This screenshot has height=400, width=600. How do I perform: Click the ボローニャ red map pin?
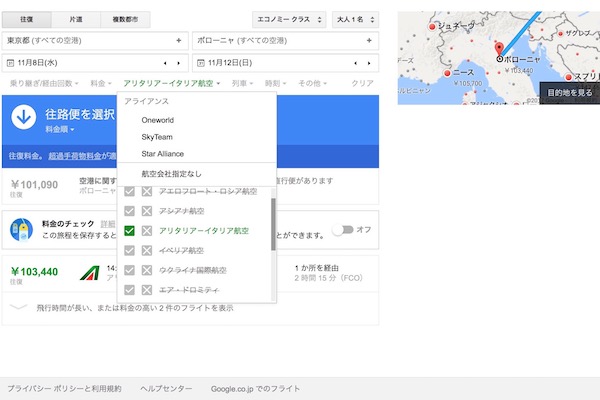point(499,49)
